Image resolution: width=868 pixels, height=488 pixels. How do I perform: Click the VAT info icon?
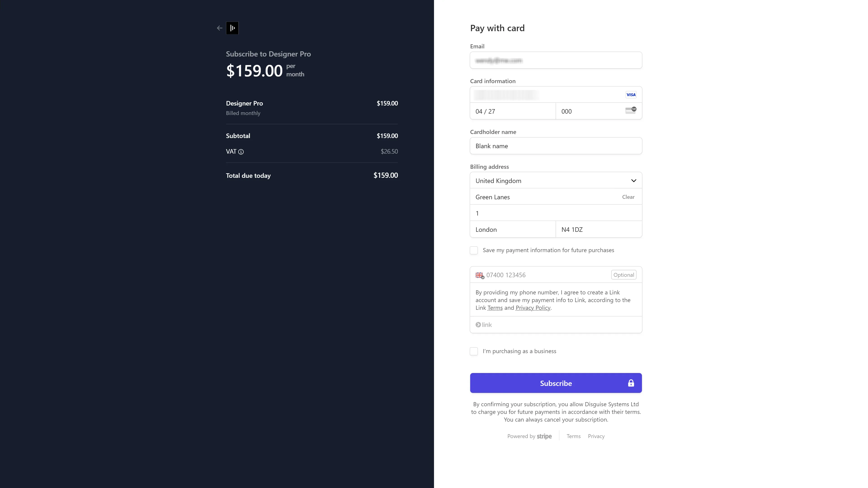(241, 152)
